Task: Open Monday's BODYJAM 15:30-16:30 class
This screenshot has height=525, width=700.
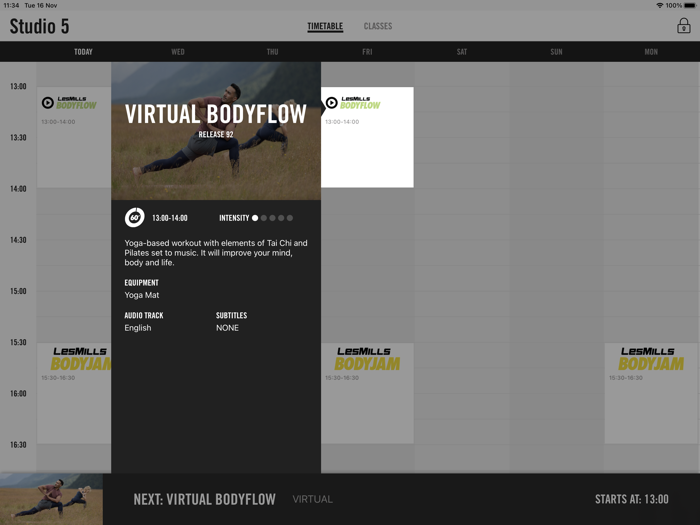Action: click(651, 393)
